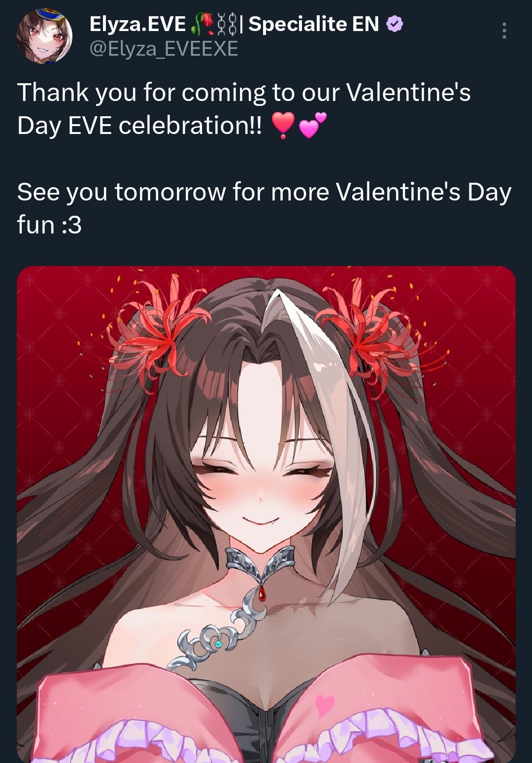This screenshot has height=763, width=532.
Task: Select the "Thank you for coming" tweet text
Action: [244, 109]
